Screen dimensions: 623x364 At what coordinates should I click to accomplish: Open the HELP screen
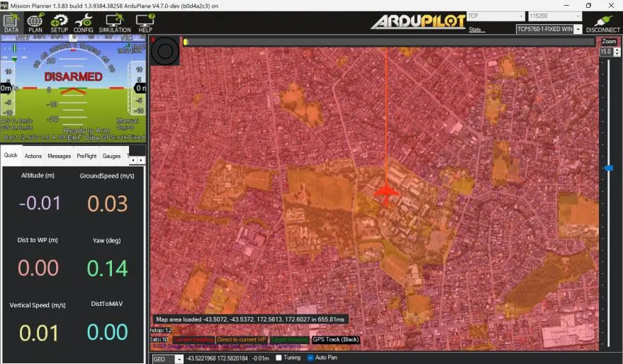tap(145, 23)
